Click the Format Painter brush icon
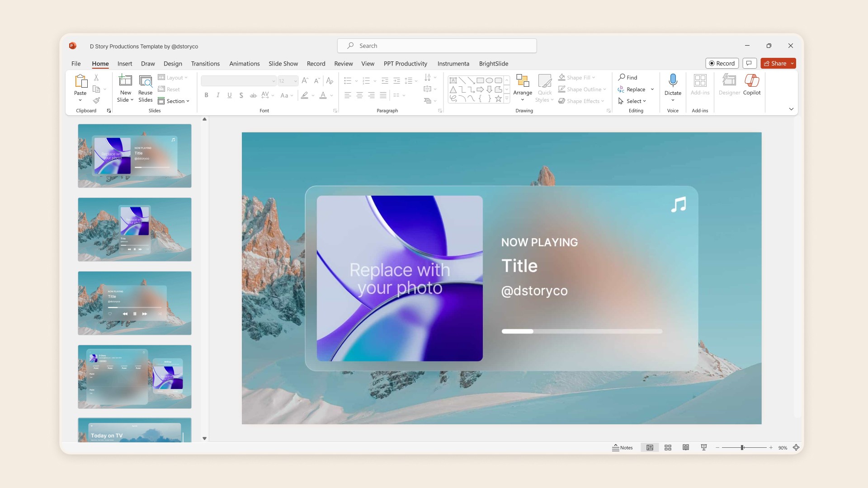868x488 pixels. [x=96, y=100]
